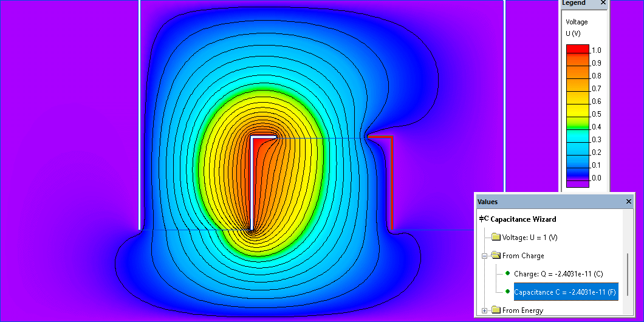Click the white L-shaped electrode in field plot

click(252, 183)
